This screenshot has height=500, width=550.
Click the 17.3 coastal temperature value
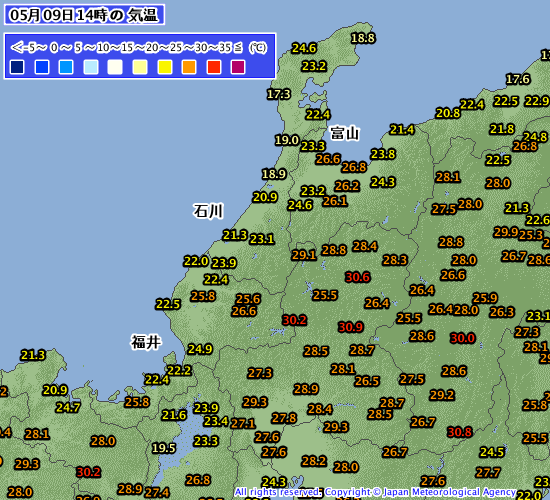279,94
